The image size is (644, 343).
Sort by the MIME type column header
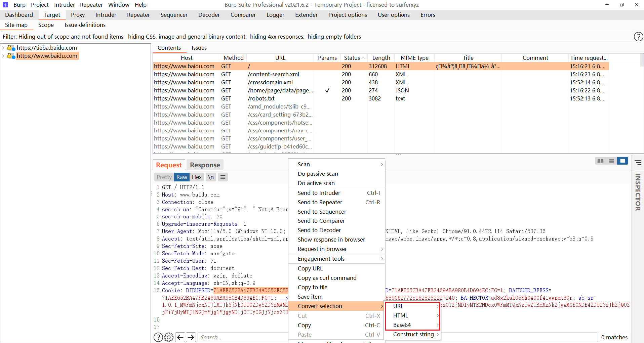(x=414, y=58)
